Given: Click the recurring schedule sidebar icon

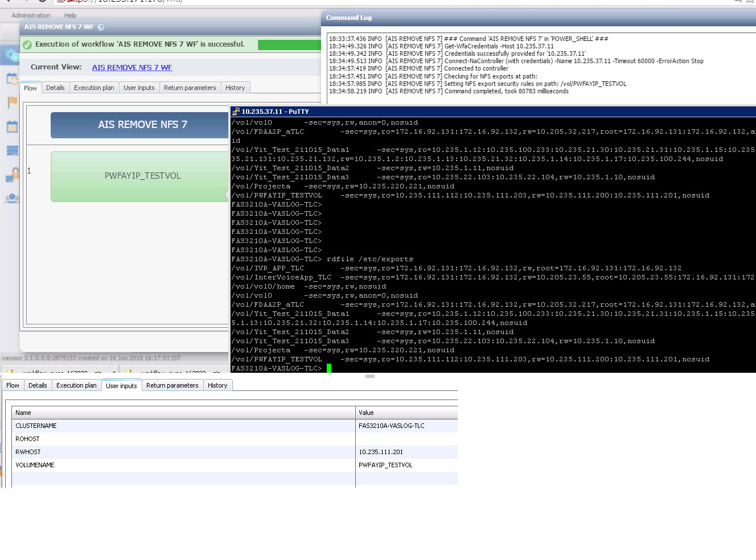Looking at the screenshot, I should tap(12, 79).
